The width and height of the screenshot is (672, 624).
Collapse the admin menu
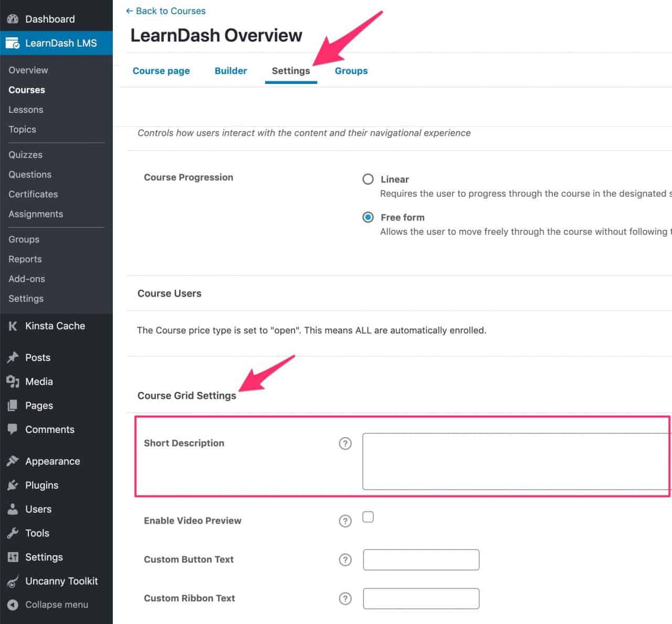coord(13,605)
